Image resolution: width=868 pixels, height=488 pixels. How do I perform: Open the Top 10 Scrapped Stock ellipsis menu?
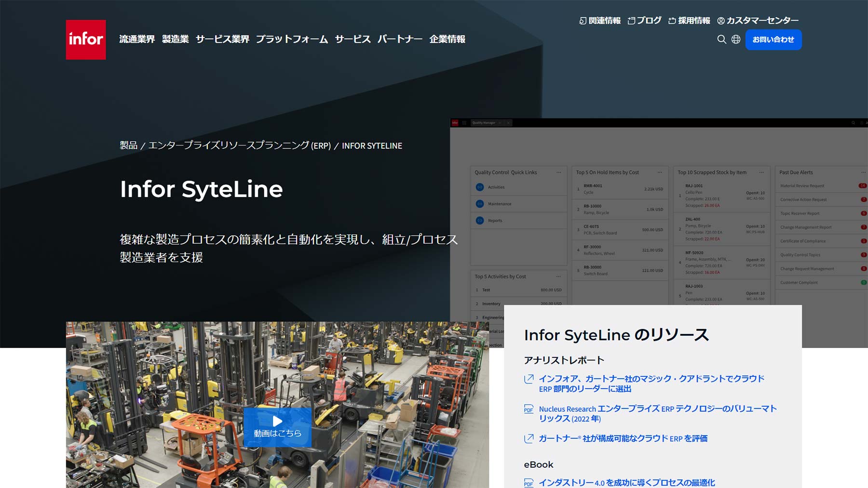761,172
